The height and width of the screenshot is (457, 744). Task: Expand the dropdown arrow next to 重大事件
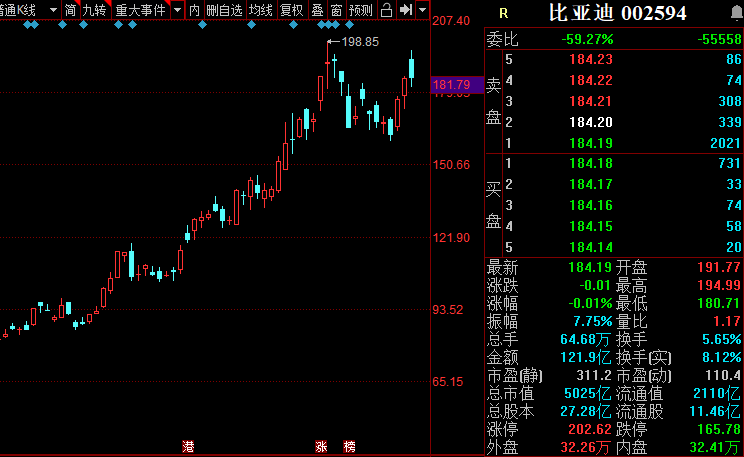point(177,10)
